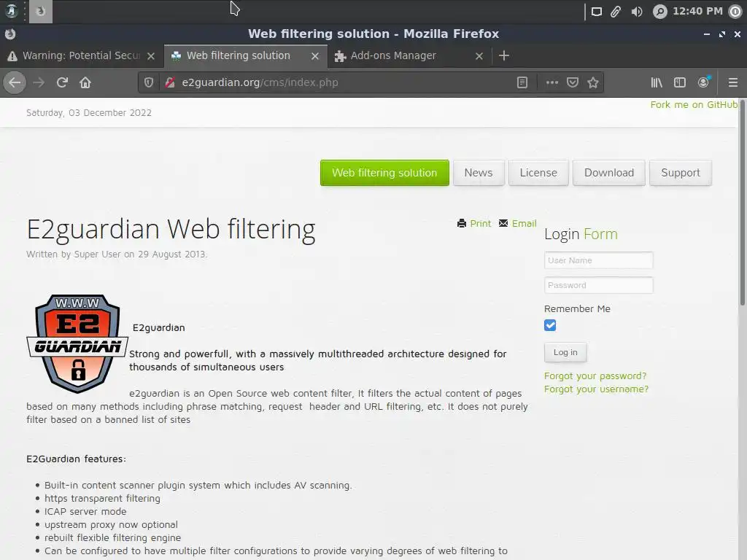Follow Forgot your username link

(596, 389)
